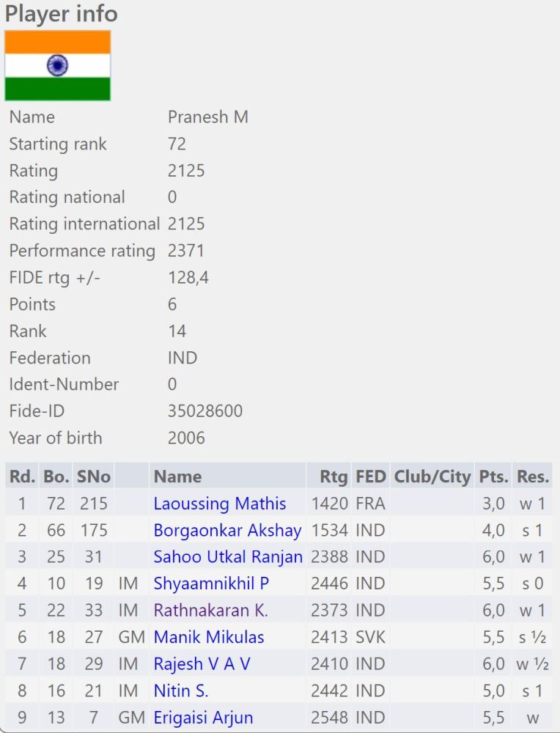Click the Player info heading
The width and height of the screenshot is (560, 733).
coord(62,14)
